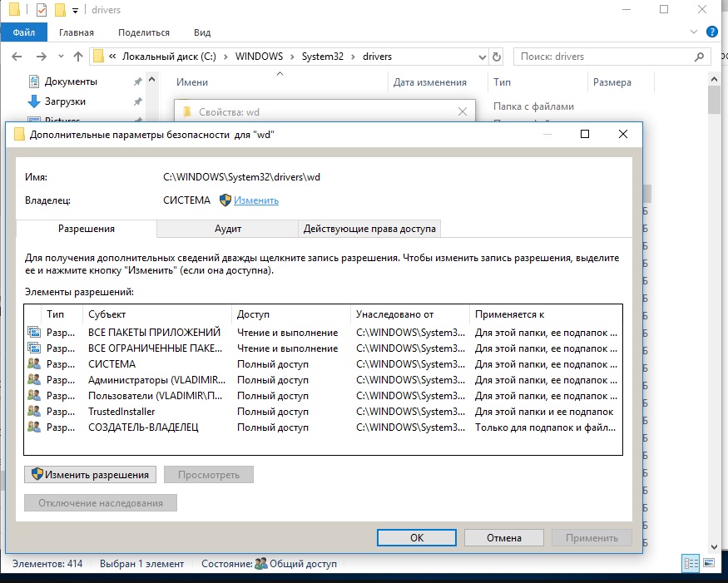The image size is (728, 583).
Task: Open the Файл menu
Action: click(23, 32)
